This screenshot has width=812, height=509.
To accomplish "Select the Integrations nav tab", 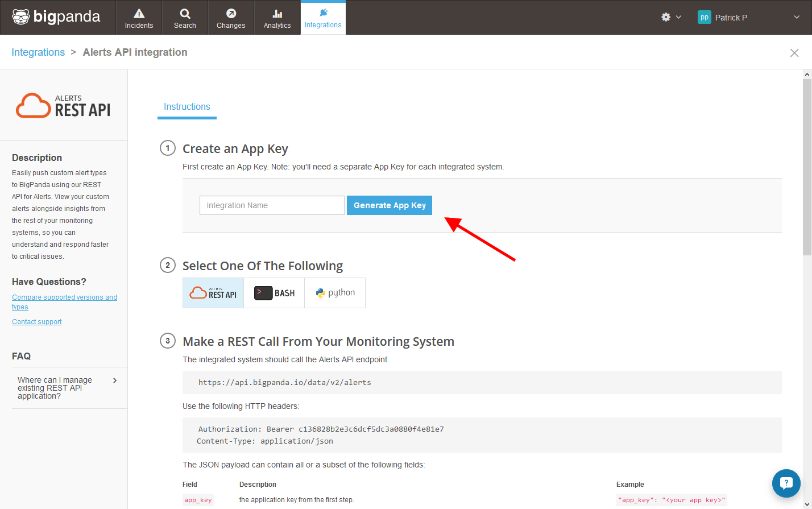I will point(323,18).
